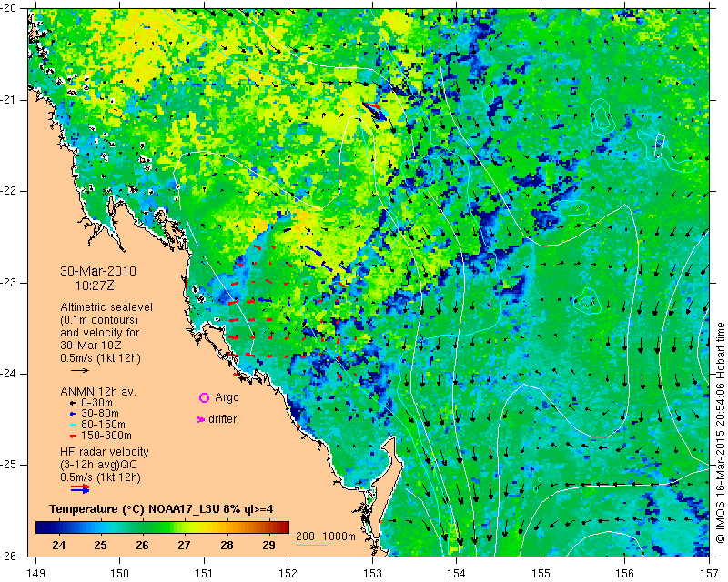Click latitude axis label '-21'
The width and height of the screenshot is (728, 582).
point(9,100)
